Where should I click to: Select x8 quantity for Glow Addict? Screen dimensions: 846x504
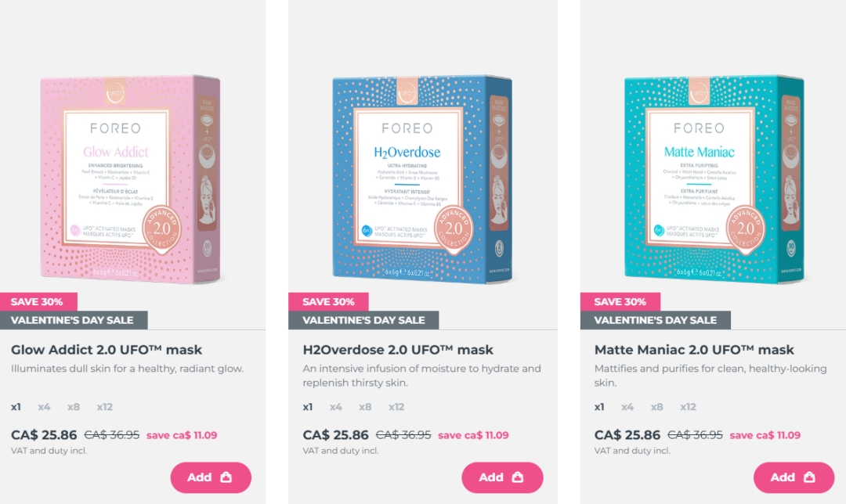pos(74,407)
